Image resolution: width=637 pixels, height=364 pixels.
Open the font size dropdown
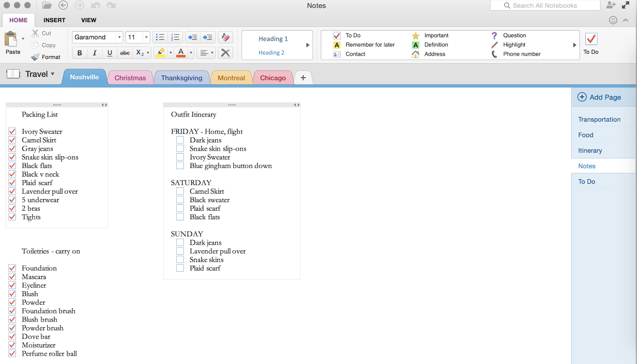[x=146, y=37]
